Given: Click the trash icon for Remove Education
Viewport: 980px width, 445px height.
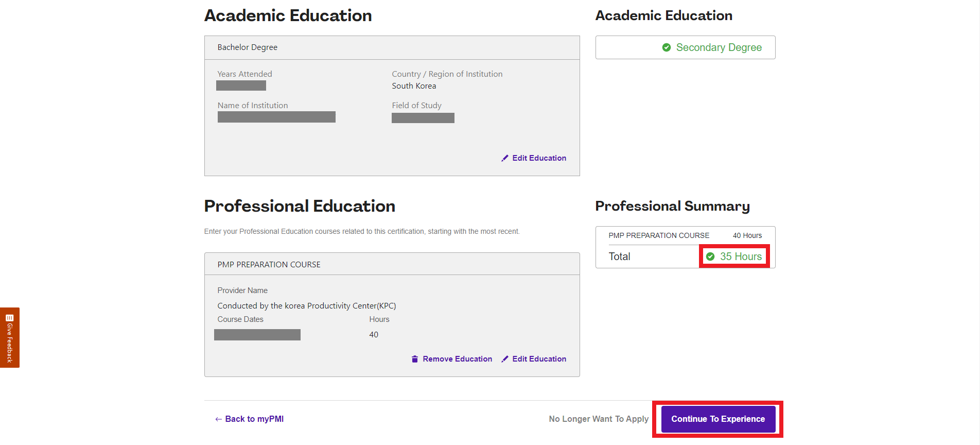Looking at the screenshot, I should coord(415,359).
